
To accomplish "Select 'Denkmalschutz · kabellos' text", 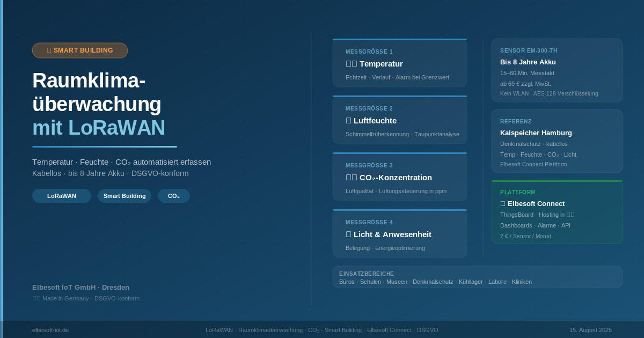I will (534, 144).
